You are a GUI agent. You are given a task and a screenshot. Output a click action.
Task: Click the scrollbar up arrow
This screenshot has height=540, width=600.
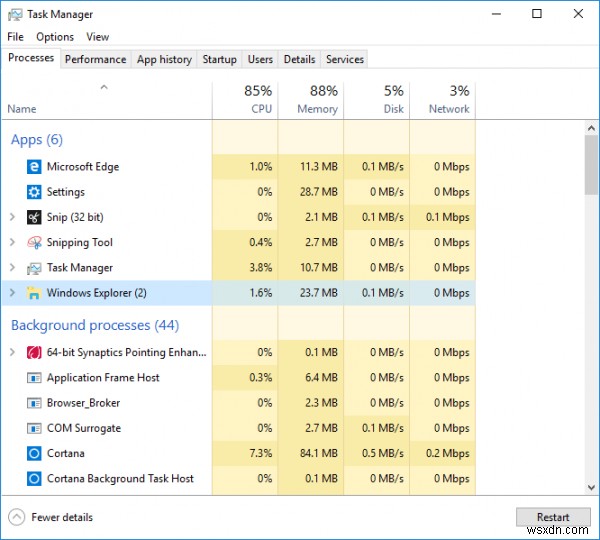[x=591, y=128]
